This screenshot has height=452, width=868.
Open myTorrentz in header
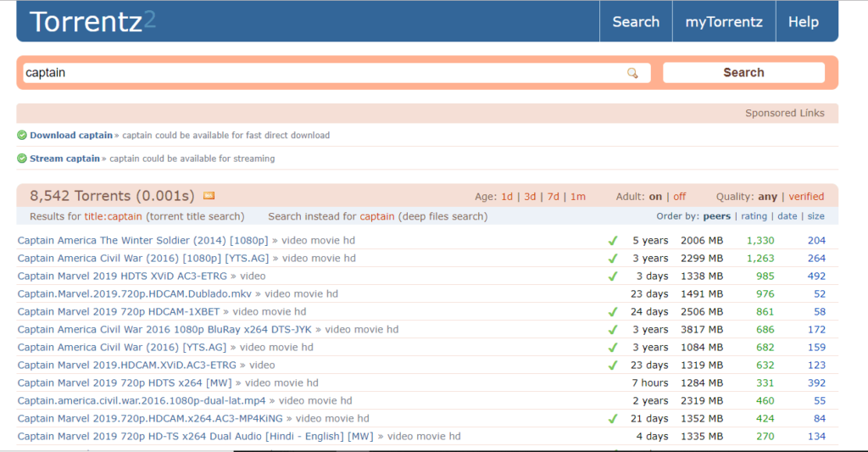click(724, 21)
